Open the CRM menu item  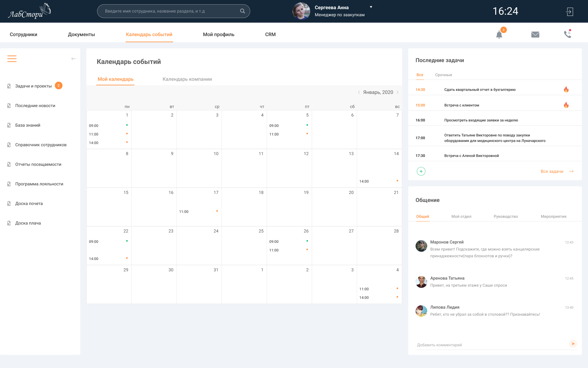pos(270,35)
